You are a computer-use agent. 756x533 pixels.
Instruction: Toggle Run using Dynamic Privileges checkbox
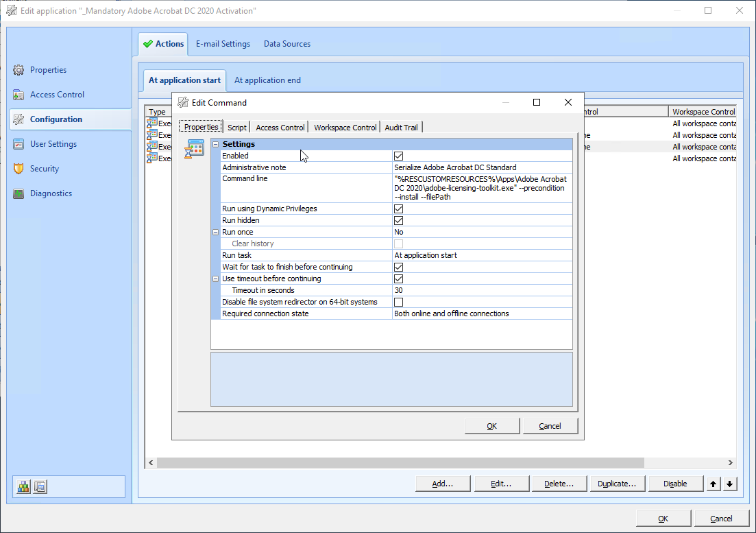click(398, 209)
